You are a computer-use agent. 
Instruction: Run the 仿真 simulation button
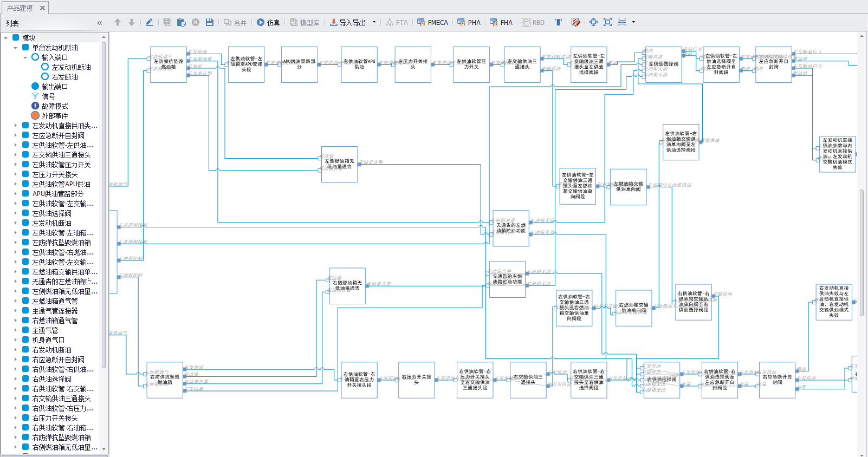coord(268,22)
